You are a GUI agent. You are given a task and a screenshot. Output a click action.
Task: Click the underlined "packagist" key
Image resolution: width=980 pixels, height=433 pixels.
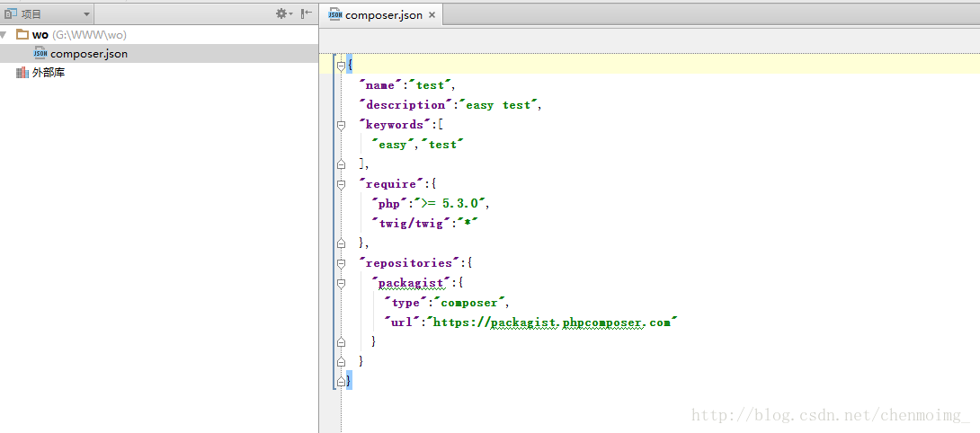[411, 284]
